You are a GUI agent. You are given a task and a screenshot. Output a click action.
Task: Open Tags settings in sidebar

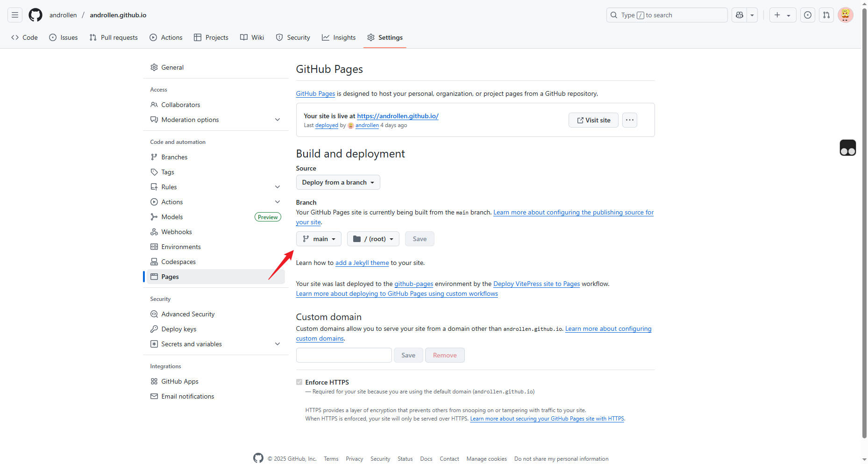pyautogui.click(x=216, y=172)
